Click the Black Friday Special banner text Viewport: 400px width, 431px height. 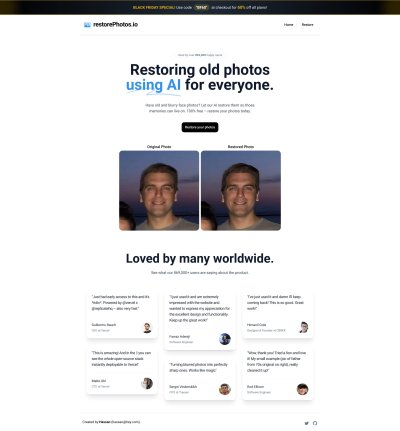[x=154, y=7]
